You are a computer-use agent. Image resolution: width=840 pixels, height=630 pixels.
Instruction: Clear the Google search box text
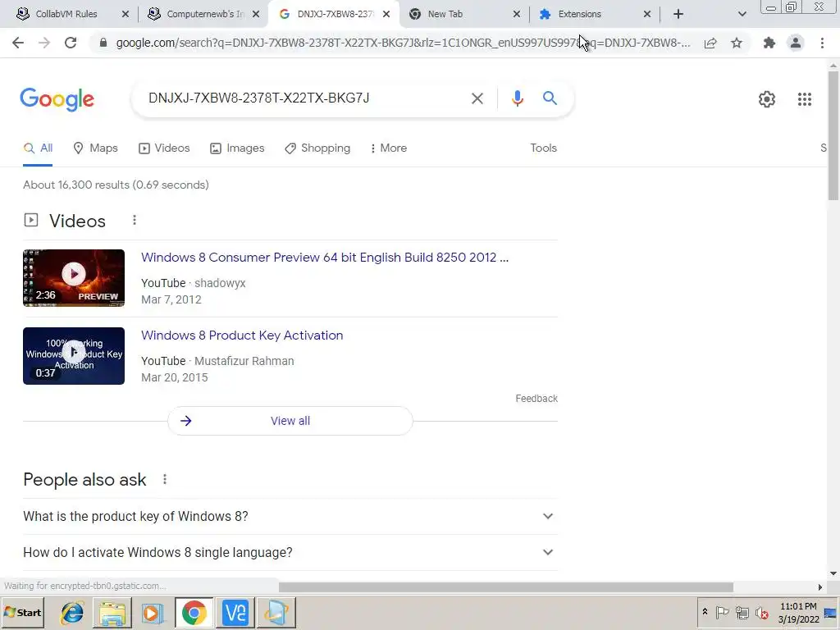tap(477, 98)
